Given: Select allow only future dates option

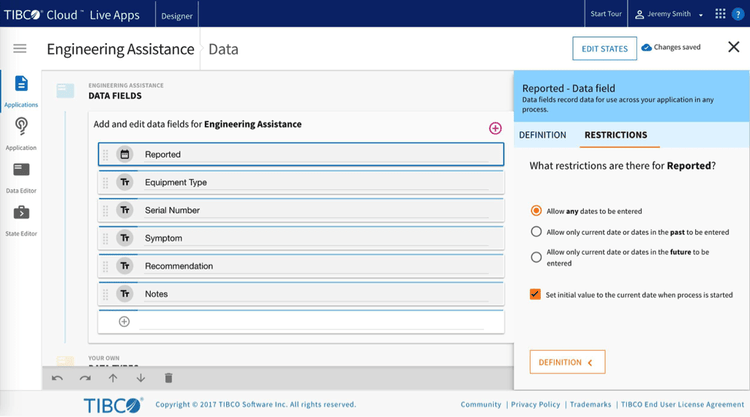Looking at the screenshot, I should click(536, 257).
